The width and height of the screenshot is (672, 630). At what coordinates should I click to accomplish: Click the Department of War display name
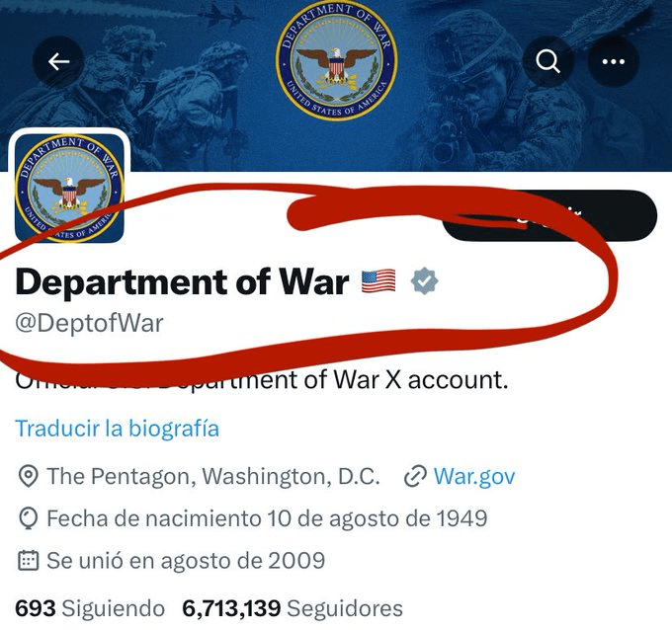(182, 282)
